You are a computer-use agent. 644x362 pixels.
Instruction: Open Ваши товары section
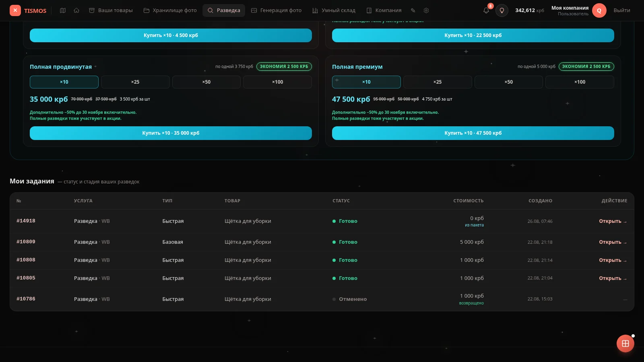(111, 10)
